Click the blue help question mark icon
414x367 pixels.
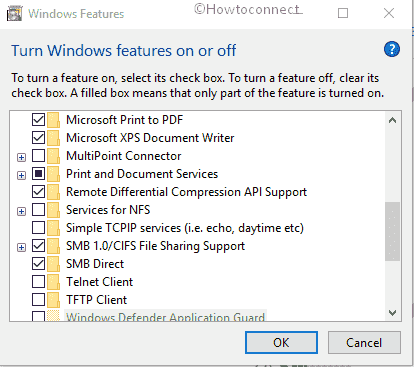392,49
